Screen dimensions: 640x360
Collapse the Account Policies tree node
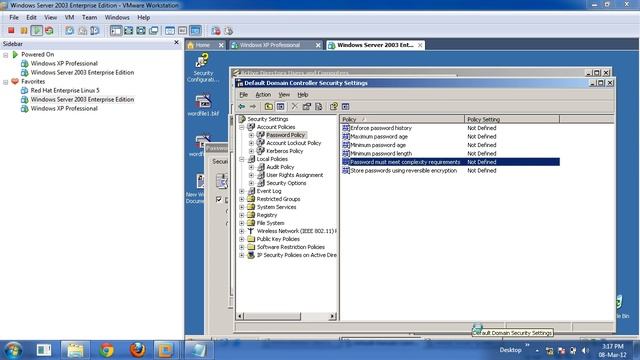tap(242, 127)
